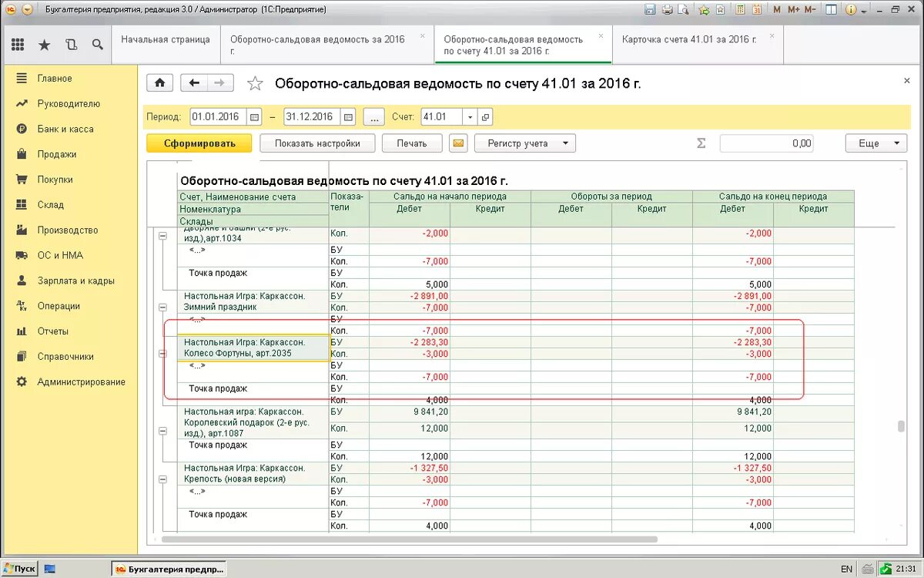Click the split window layout icon
The width and height of the screenshot is (924, 578).
[x=832, y=10]
